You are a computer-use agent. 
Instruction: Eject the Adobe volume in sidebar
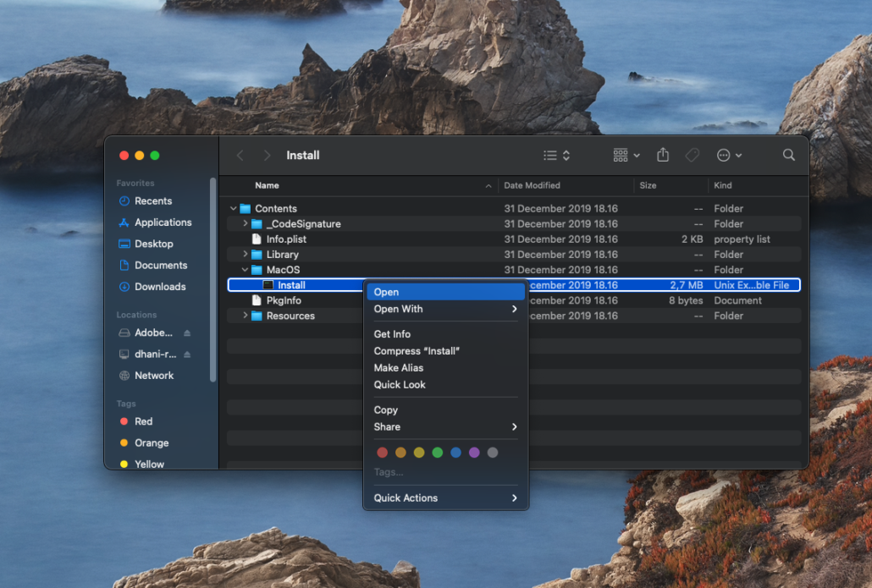(x=187, y=333)
